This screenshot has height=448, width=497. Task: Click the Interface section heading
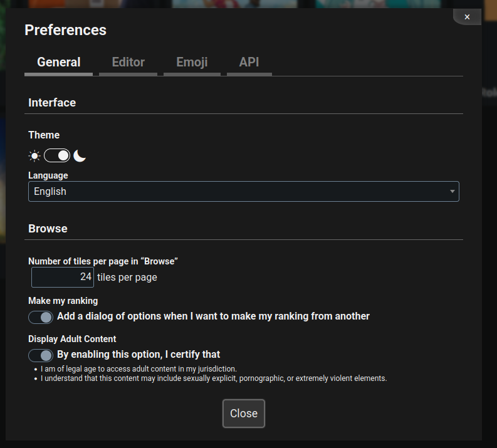(x=52, y=103)
